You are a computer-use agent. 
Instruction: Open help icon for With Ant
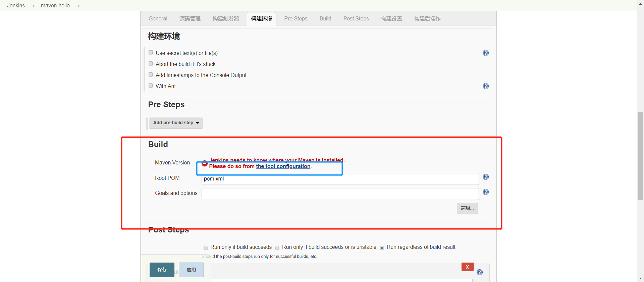click(485, 86)
